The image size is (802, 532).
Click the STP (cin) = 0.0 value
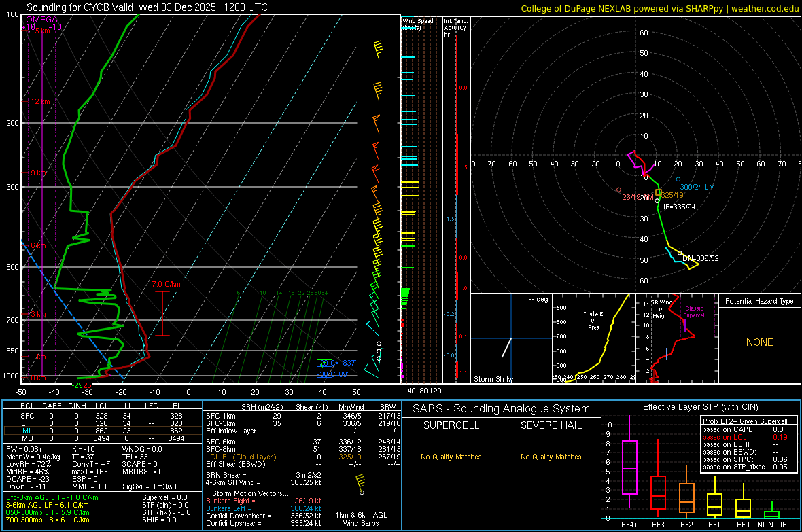pos(166,505)
